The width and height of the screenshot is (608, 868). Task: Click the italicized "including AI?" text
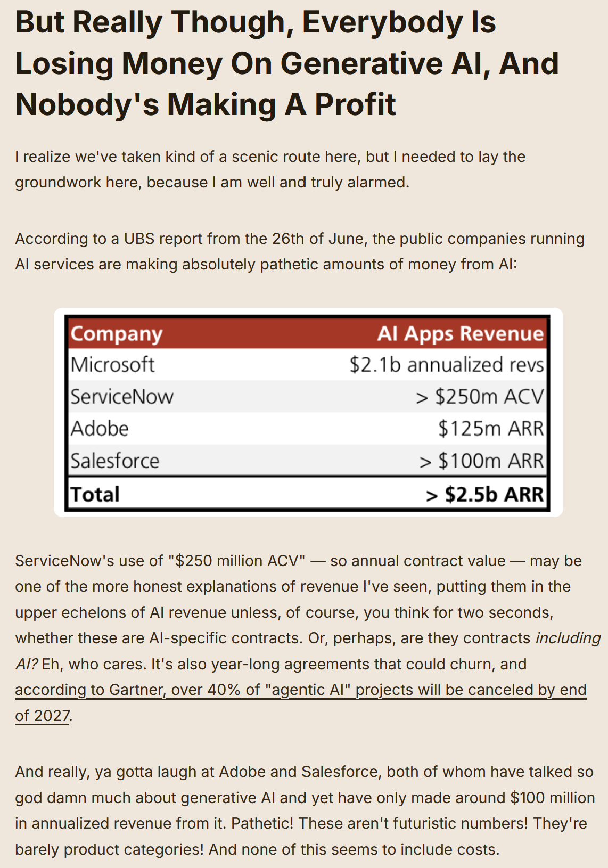568,638
